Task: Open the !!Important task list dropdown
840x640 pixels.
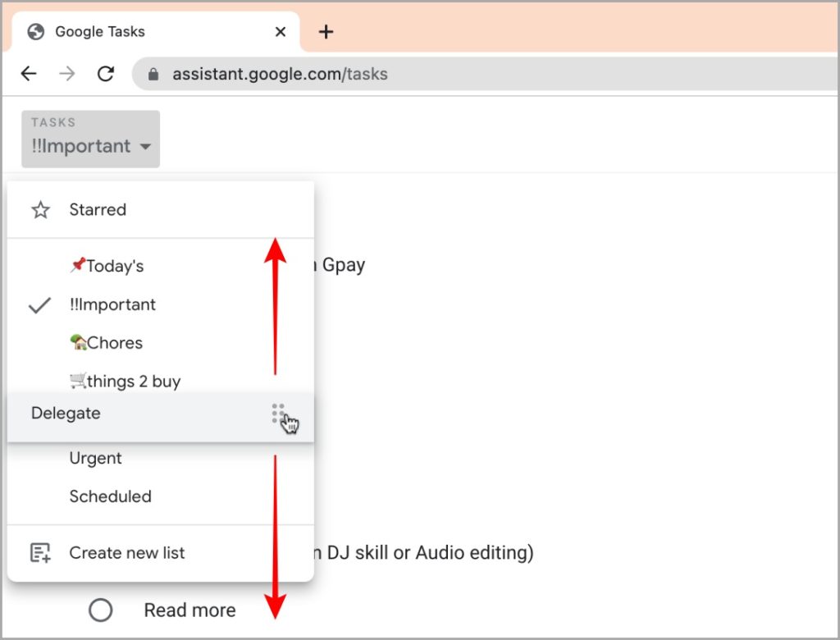Action: coord(90,139)
